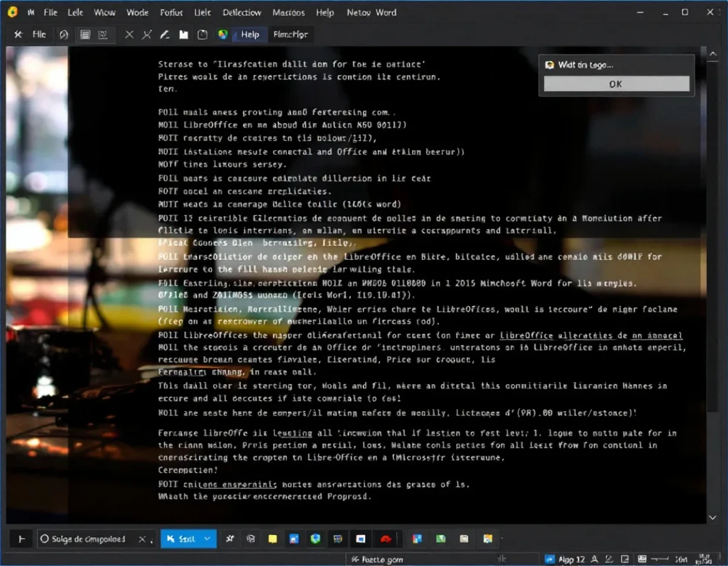The height and width of the screenshot is (566, 728).
Task: Open the Macroos menu
Action: 289,12
